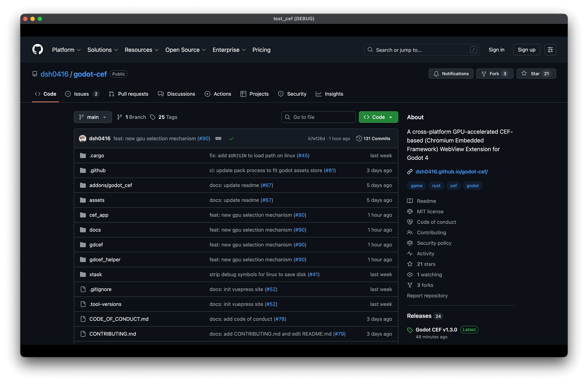Open the main branch selector dropdown
Screen dimensions: 588x384
click(93, 117)
